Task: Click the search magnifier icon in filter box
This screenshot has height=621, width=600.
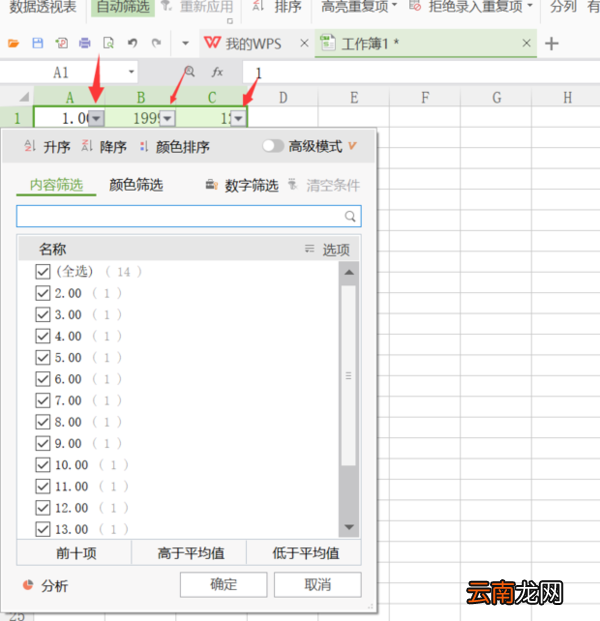Action: (x=350, y=216)
